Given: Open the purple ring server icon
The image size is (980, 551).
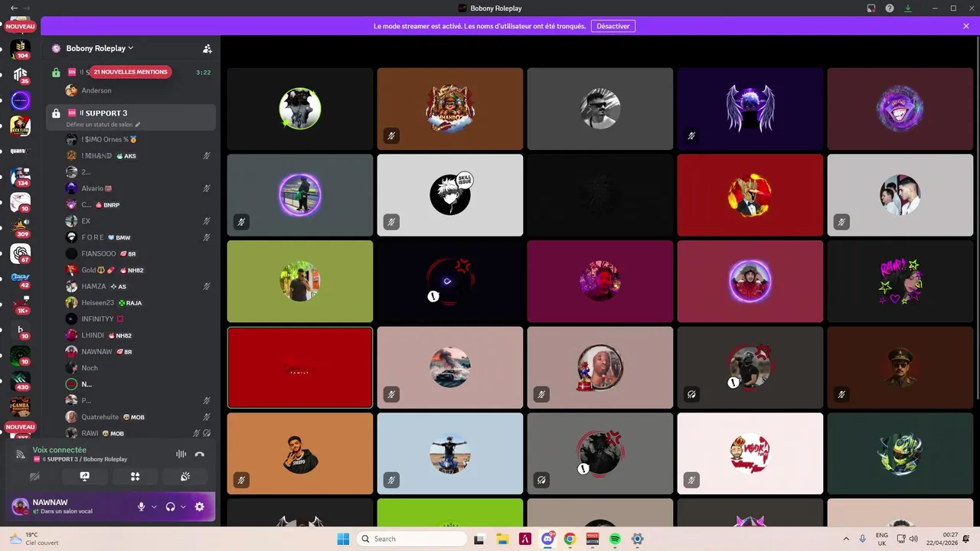Looking at the screenshot, I should pos(21,100).
